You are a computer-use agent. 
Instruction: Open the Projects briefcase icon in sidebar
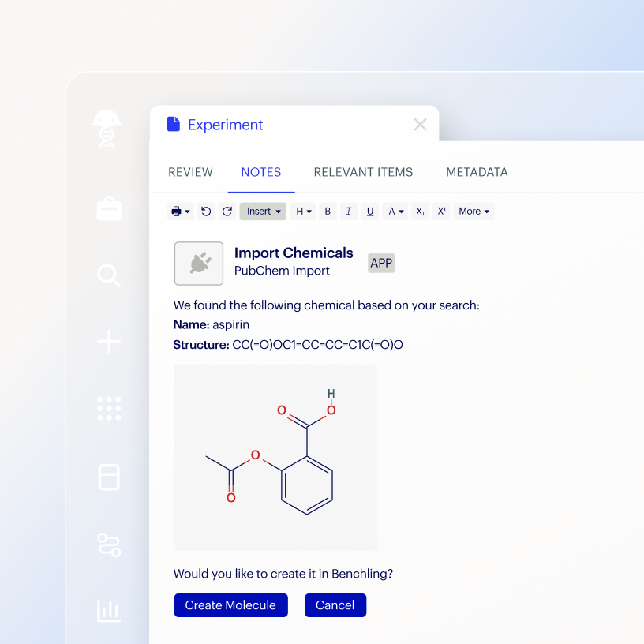[x=109, y=208]
